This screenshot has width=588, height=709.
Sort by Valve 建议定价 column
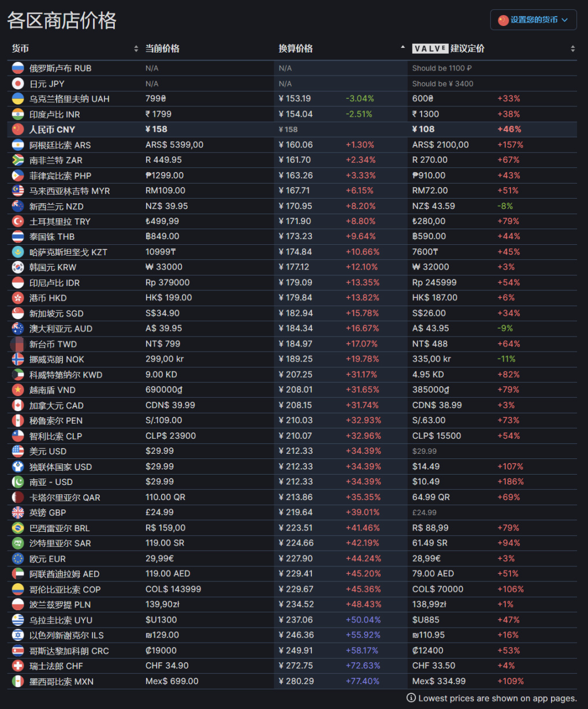[467, 48]
